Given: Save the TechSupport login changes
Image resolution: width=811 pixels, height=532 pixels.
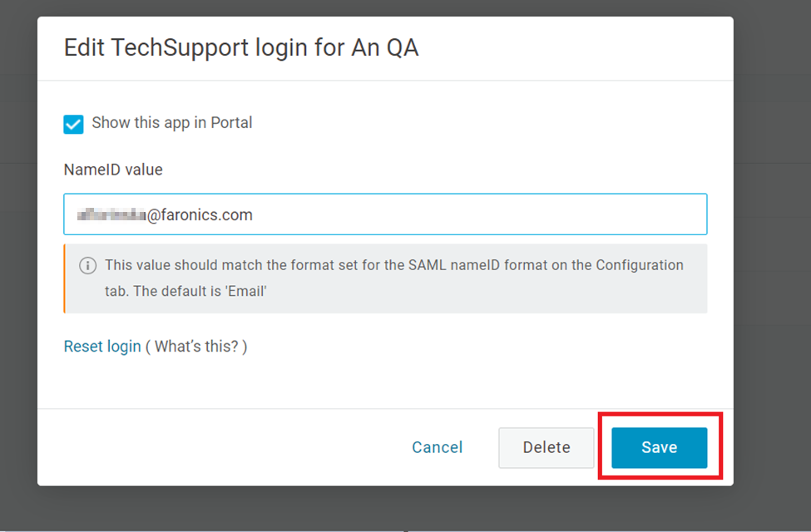Looking at the screenshot, I should point(659,447).
